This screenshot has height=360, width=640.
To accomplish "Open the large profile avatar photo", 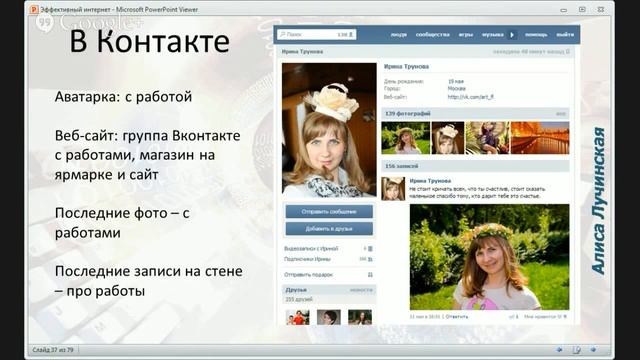I will pos(329,130).
